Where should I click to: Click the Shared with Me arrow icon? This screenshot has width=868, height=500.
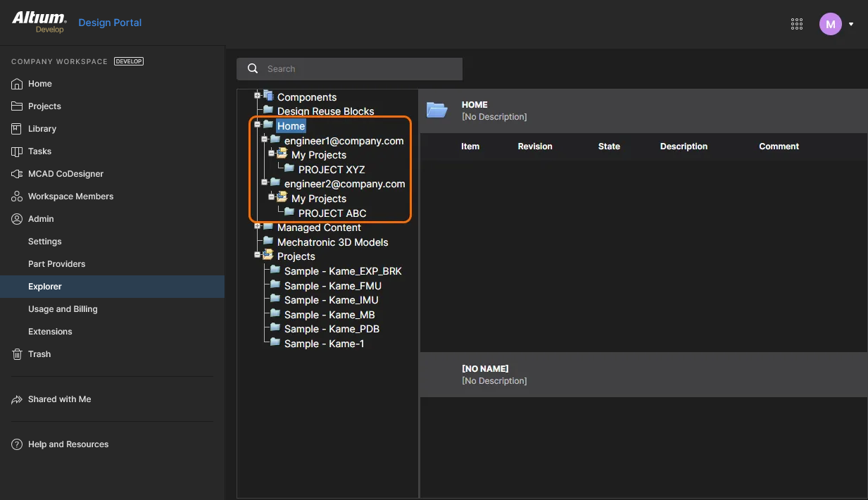click(x=17, y=399)
